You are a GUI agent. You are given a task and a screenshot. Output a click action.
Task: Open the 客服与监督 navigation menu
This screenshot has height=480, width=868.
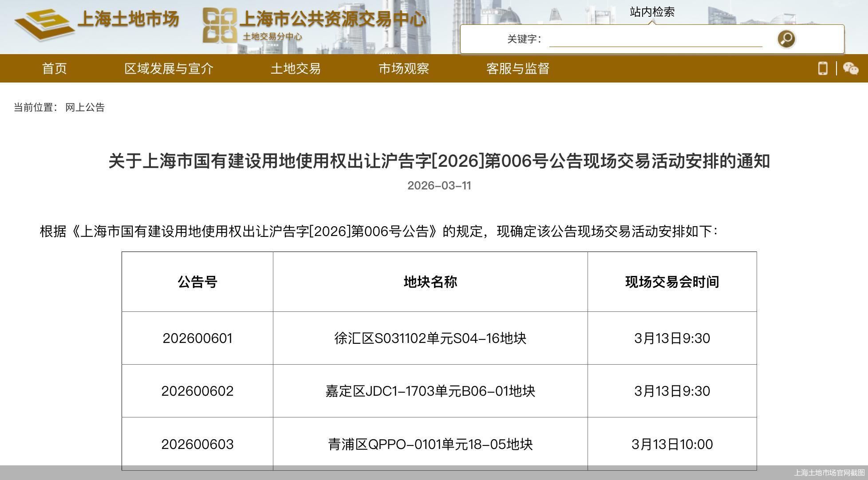coord(517,69)
